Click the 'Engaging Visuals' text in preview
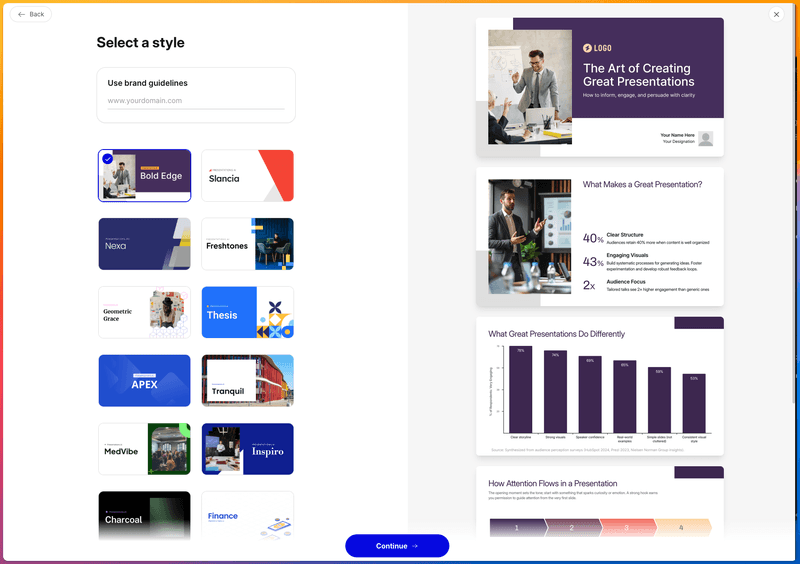 pyautogui.click(x=627, y=255)
